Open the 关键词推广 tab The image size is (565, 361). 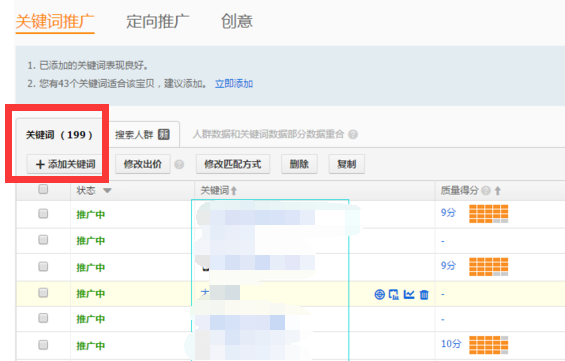click(x=55, y=22)
